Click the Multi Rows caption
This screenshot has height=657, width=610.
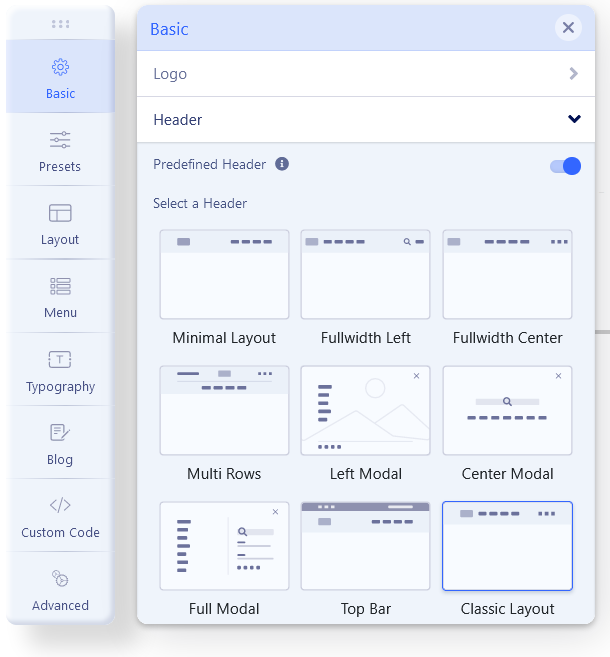click(x=224, y=474)
